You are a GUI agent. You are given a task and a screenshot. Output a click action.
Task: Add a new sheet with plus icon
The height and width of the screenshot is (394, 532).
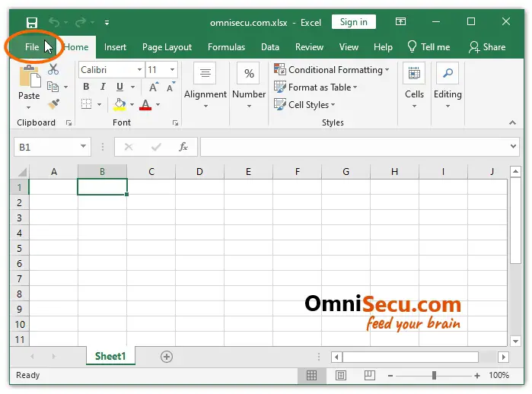click(x=166, y=357)
